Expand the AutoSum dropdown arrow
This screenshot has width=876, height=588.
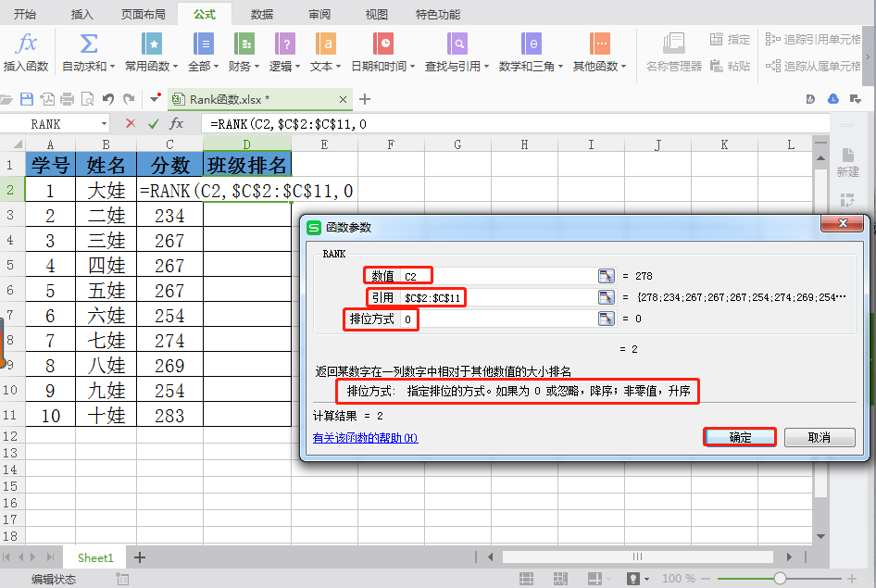112,67
